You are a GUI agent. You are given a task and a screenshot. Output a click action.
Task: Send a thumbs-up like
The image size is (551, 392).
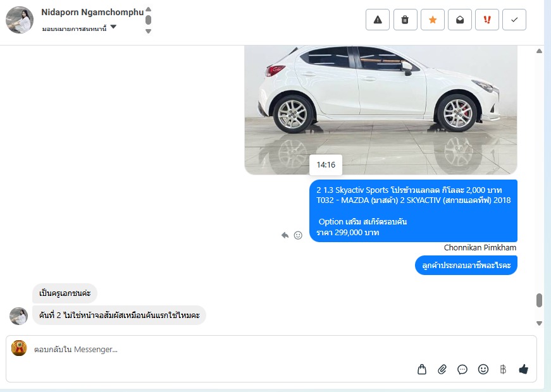[x=524, y=369]
